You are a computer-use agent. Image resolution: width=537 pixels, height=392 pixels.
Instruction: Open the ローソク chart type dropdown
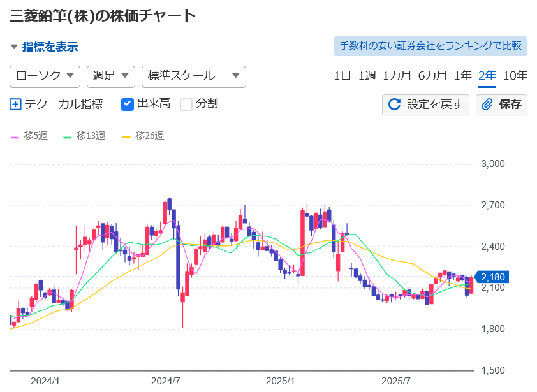pyautogui.click(x=45, y=76)
